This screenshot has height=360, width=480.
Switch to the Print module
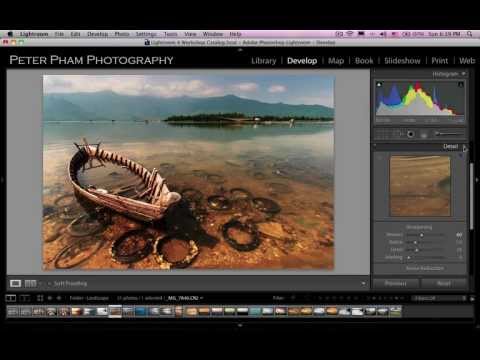[x=440, y=61]
